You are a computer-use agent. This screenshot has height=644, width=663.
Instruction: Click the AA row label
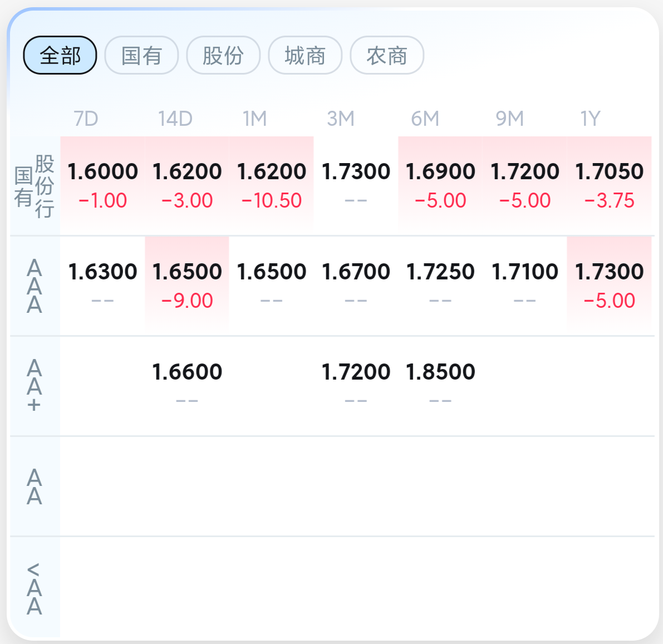pyautogui.click(x=35, y=486)
